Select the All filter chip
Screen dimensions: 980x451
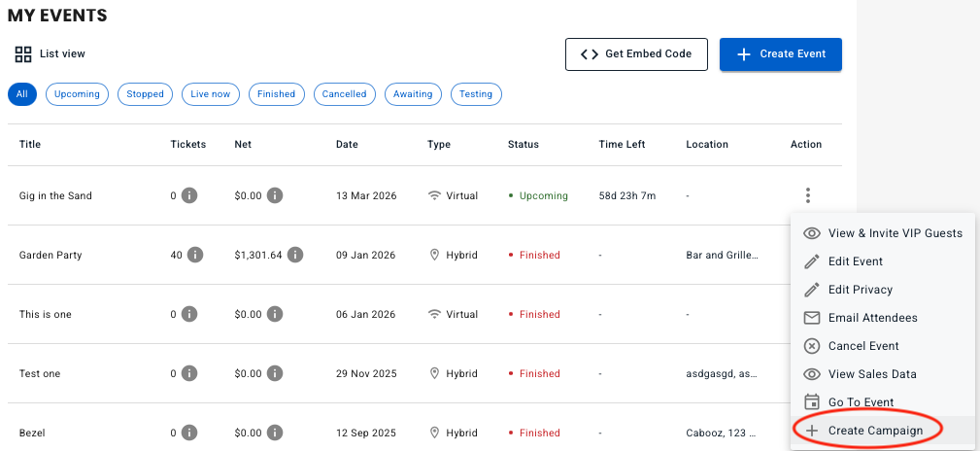tap(22, 94)
